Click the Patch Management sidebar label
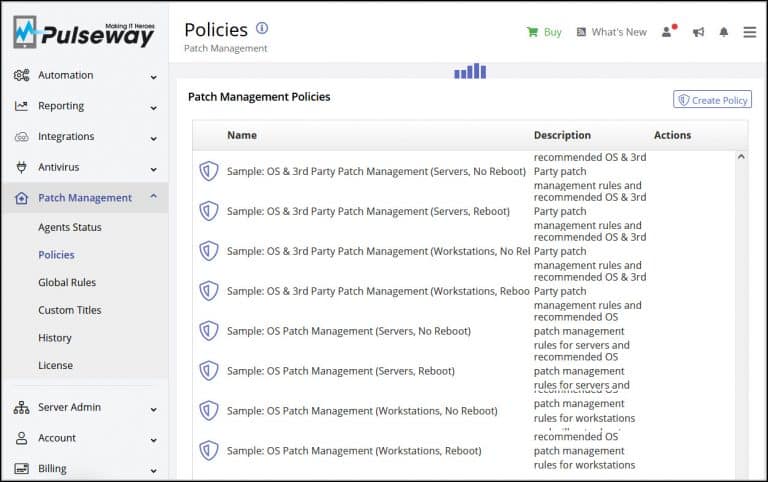 coord(85,198)
